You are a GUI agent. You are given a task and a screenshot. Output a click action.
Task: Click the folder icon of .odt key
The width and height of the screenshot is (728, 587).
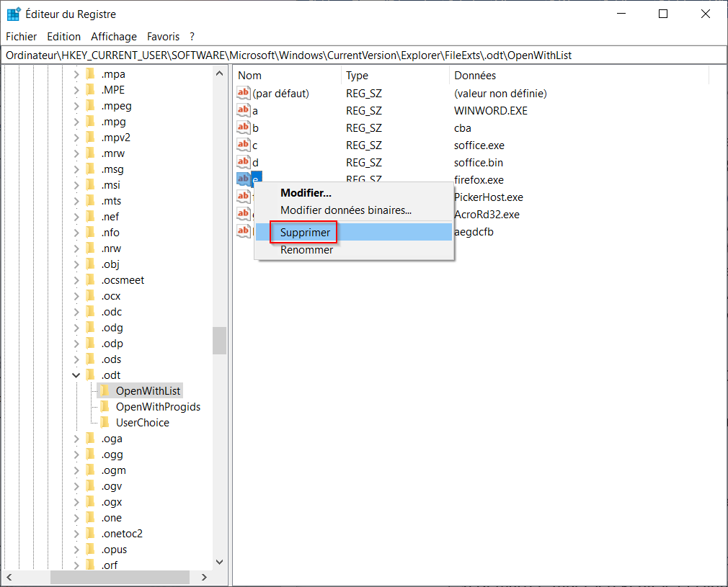click(91, 375)
